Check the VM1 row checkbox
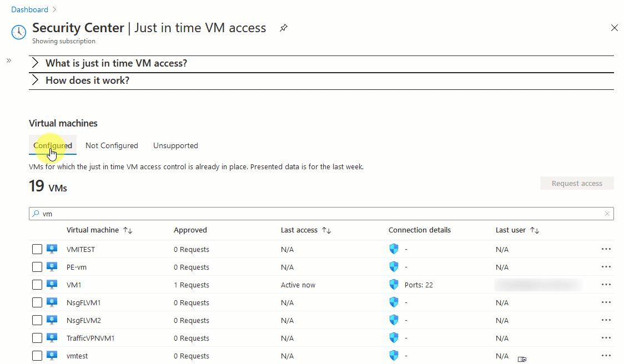The width and height of the screenshot is (624, 364). pos(37,285)
